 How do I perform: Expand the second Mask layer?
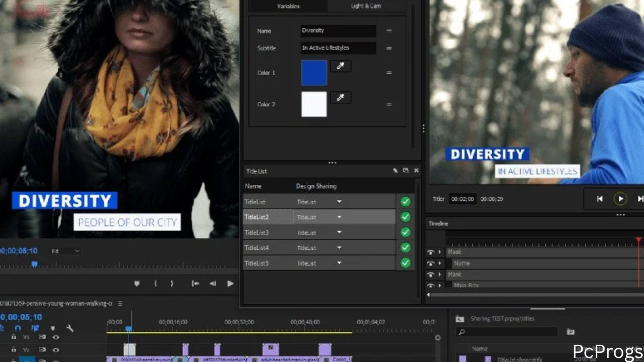click(x=440, y=275)
